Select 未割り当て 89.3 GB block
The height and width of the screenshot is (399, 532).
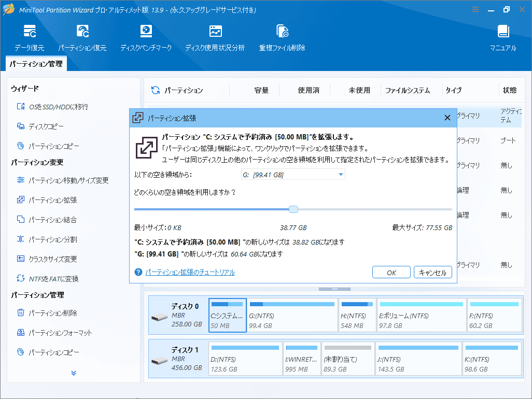[x=348, y=359]
